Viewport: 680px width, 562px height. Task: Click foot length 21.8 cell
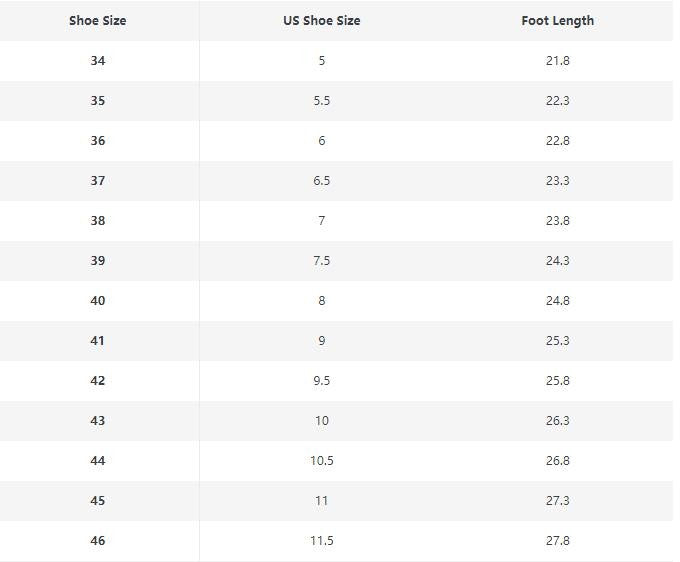(558, 61)
